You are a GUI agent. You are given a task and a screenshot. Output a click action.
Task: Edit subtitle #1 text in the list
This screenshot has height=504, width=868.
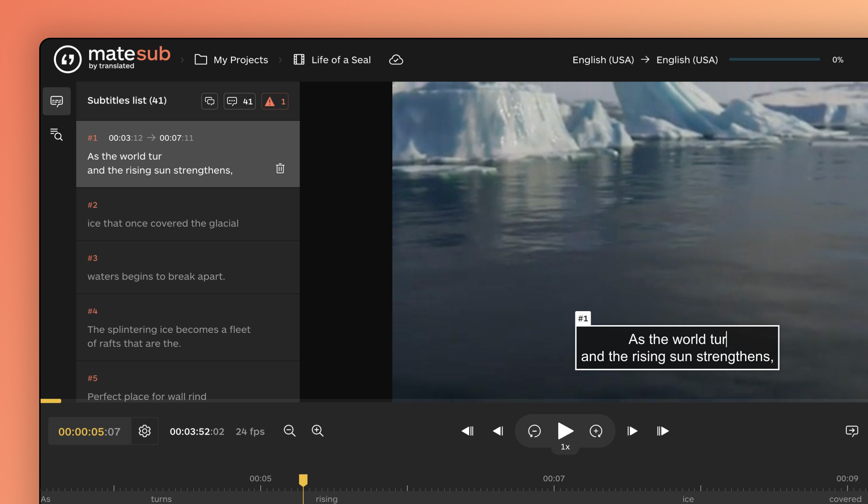[160, 163]
